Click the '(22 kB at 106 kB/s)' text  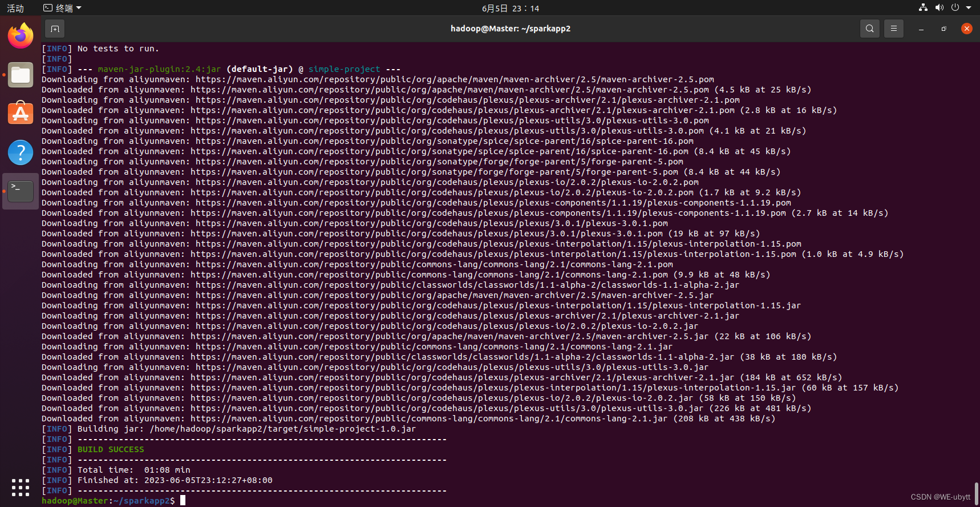(763, 336)
